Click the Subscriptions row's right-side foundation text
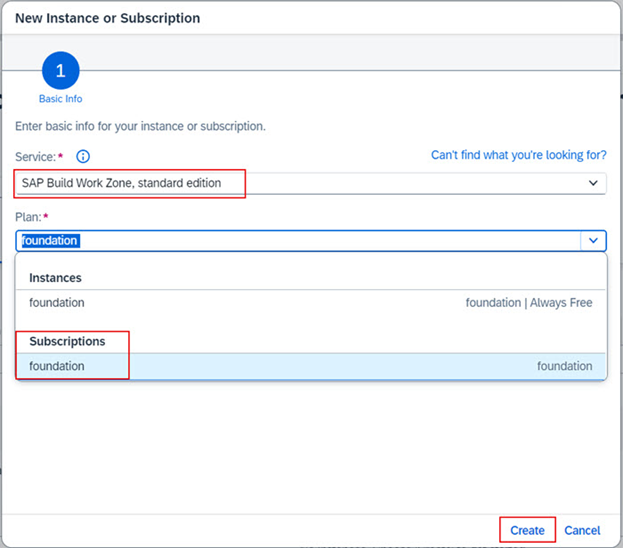This screenshot has height=548, width=623. point(564,366)
